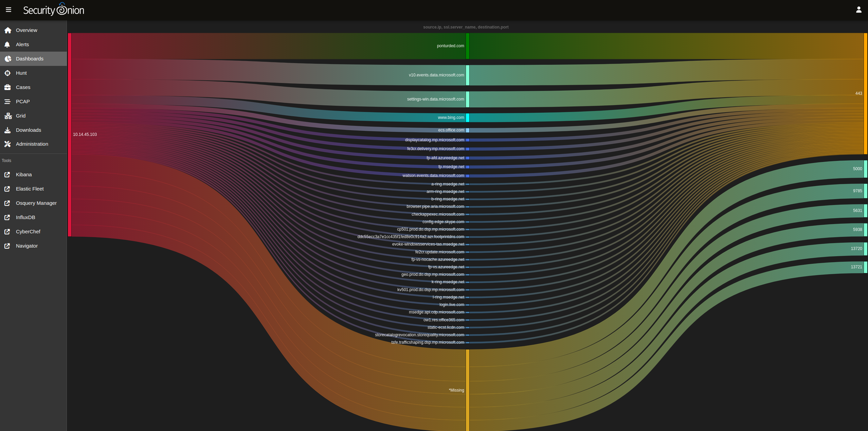Image resolution: width=868 pixels, height=431 pixels.
Task: Click the Overview home icon
Action: pyautogui.click(x=8, y=30)
